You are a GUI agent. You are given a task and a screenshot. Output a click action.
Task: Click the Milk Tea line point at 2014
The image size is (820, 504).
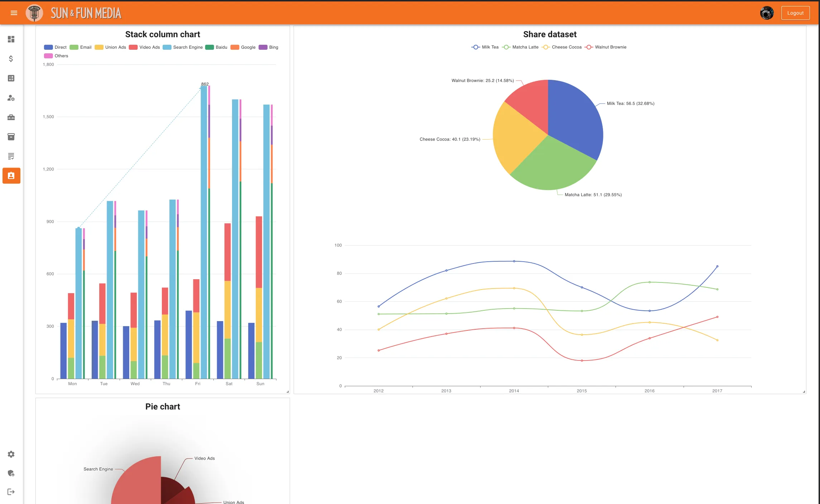click(514, 261)
